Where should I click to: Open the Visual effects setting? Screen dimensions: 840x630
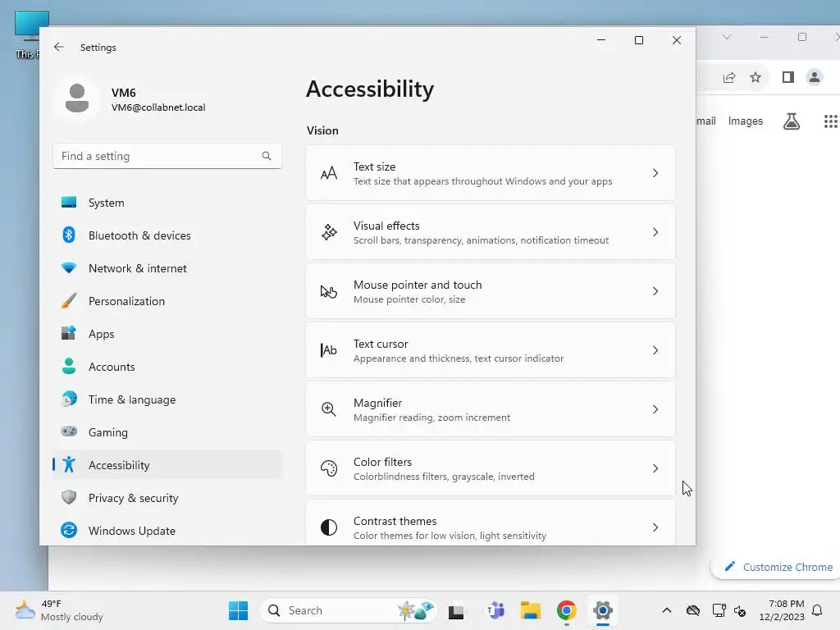491,232
